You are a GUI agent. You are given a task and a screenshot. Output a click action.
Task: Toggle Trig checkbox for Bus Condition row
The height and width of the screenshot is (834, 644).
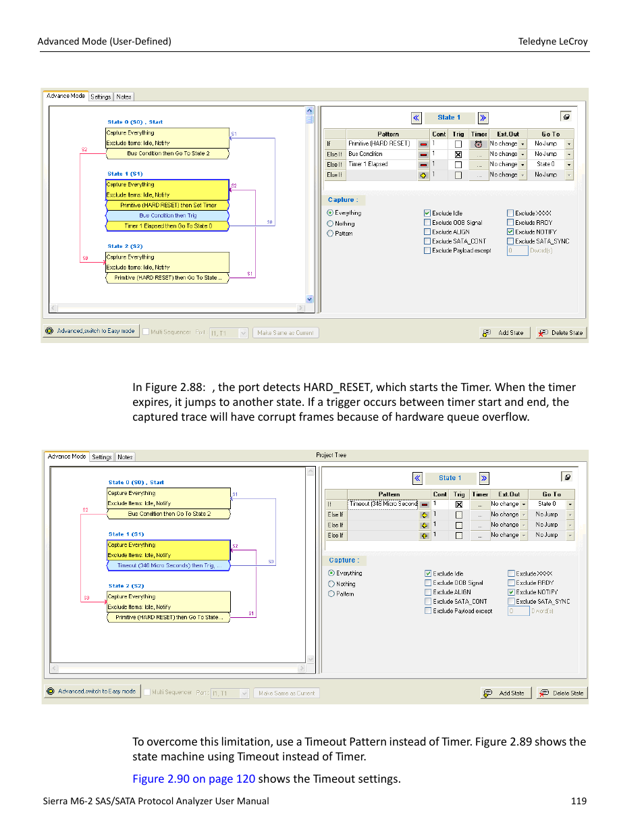coord(458,154)
